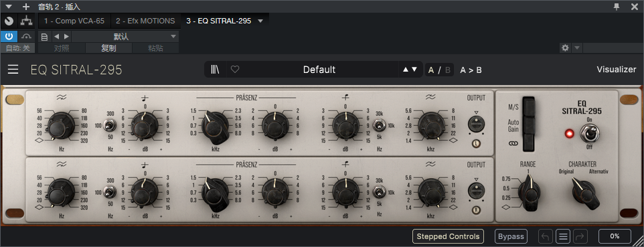Click the L channel output badge

click(x=477, y=143)
